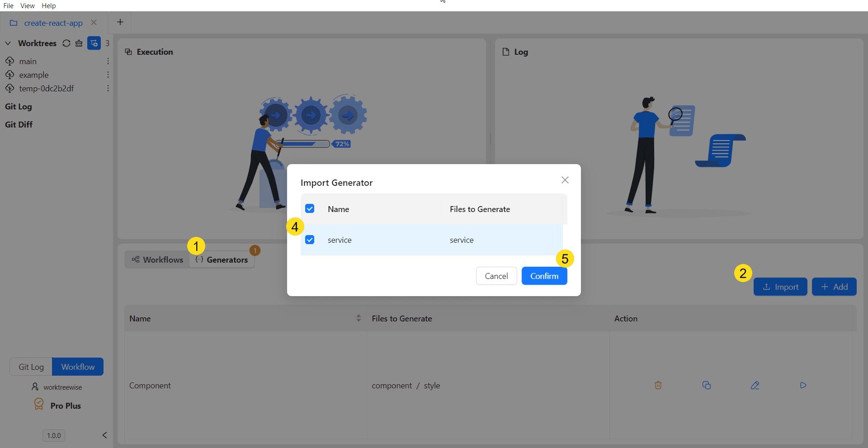Image resolution: width=868 pixels, height=448 pixels.
Task: Uncheck the service generator checkbox
Action: (310, 240)
